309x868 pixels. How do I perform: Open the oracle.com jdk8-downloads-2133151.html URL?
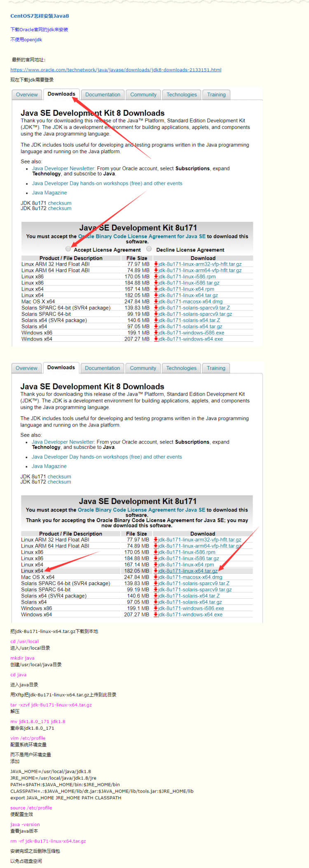tap(116, 70)
